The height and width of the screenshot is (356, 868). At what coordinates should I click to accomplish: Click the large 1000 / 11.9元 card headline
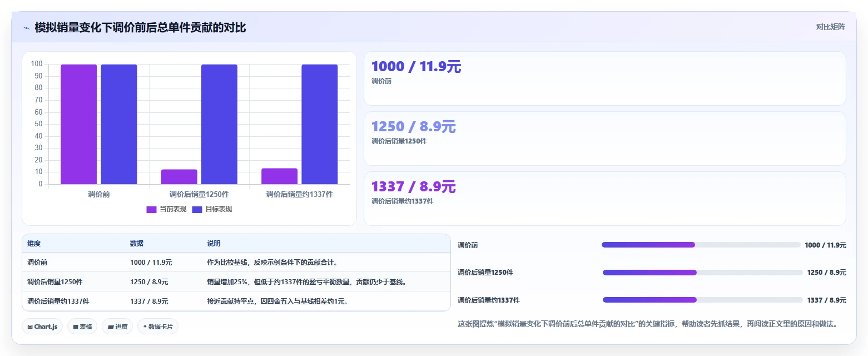(x=416, y=67)
